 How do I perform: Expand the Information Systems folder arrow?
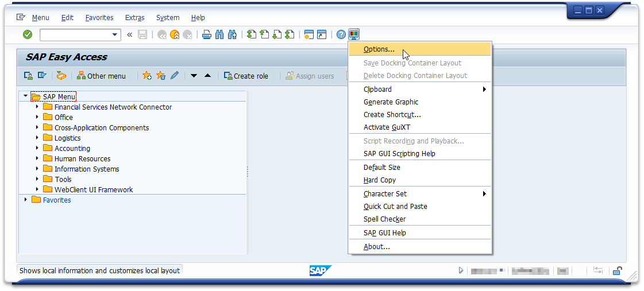[37, 169]
